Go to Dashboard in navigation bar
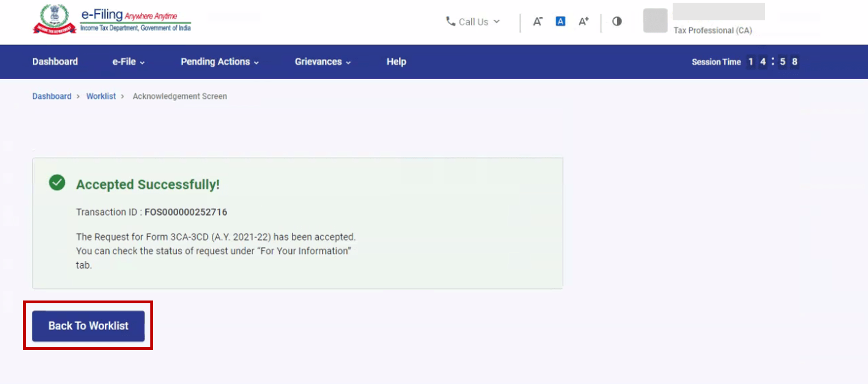This screenshot has width=868, height=384. 55,62
